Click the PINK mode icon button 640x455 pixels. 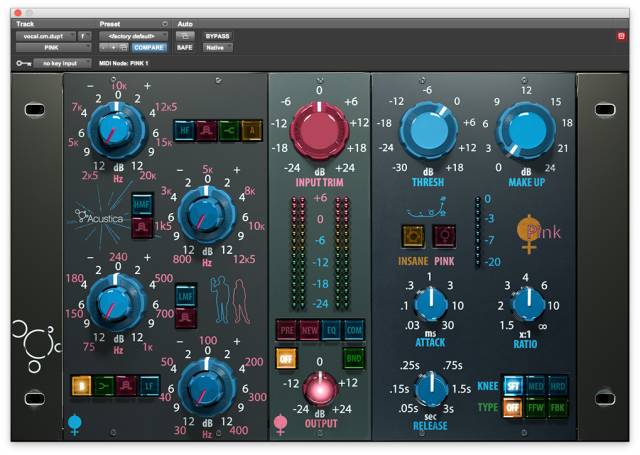(444, 236)
